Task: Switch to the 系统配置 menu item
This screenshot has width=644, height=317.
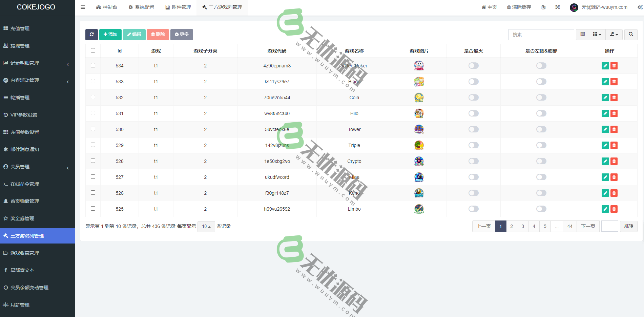Action: 141,7
